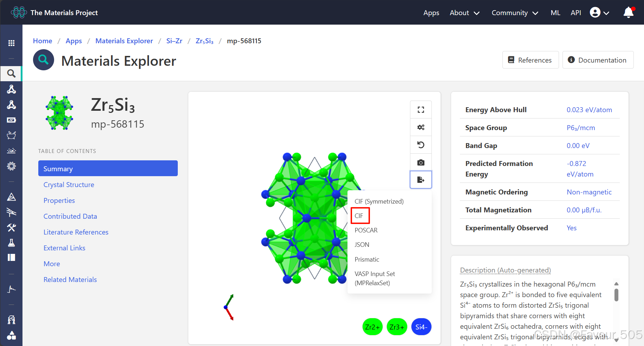Screen dimensions: 644x346
Task: Open the References button
Action: click(x=531, y=60)
